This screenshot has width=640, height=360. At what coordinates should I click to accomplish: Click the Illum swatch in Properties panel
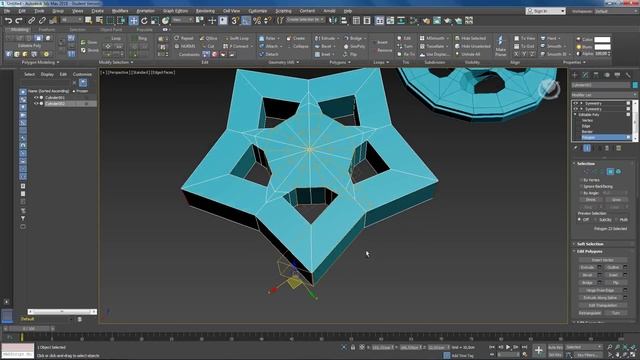pos(602,47)
